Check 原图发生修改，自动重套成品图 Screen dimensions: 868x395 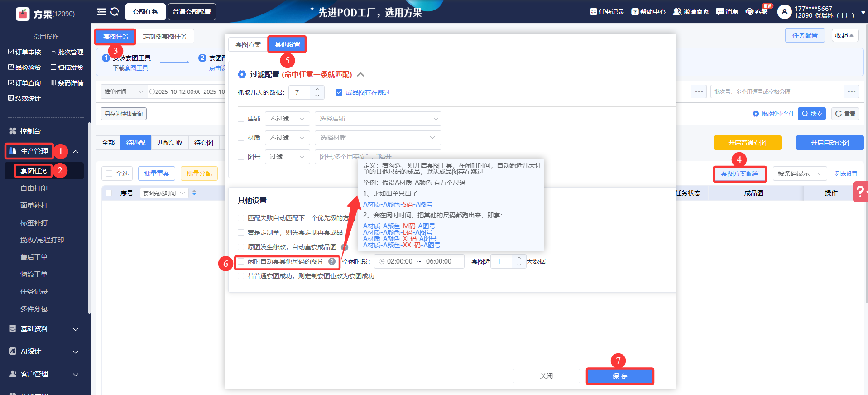(x=241, y=247)
